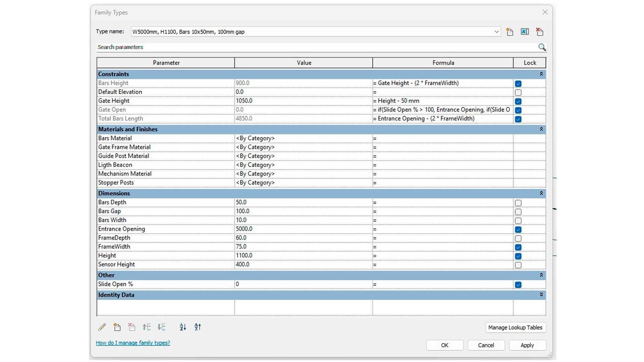The height and width of the screenshot is (362, 644).
Task: Click the New Type icon
Action: pos(509,32)
